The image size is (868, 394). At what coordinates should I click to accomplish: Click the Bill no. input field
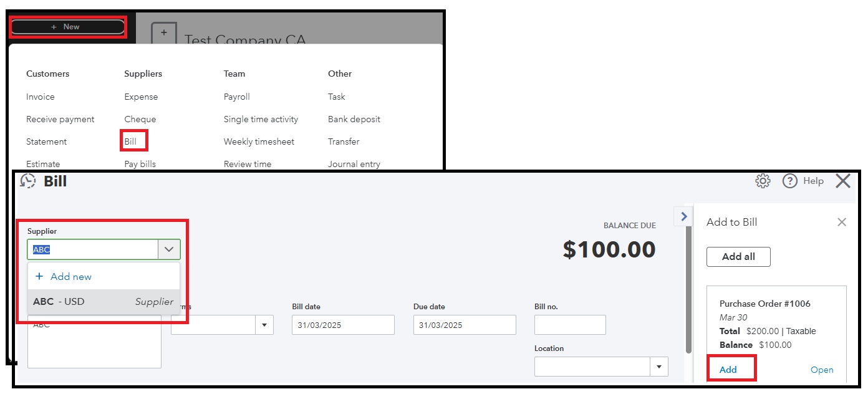click(570, 325)
